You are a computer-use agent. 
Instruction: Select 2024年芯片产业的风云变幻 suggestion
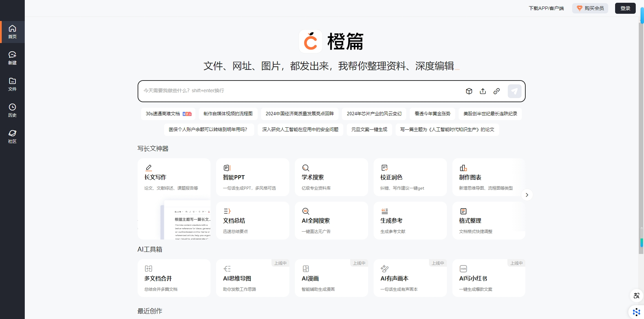(374, 114)
